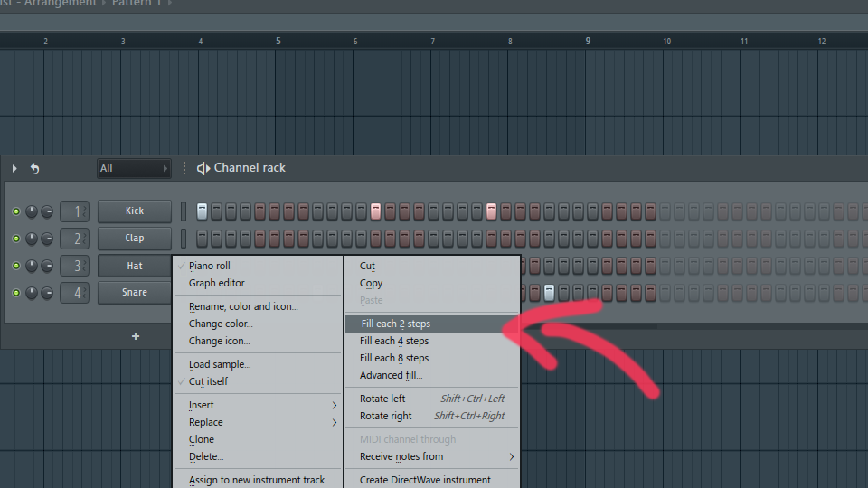Toggle the Clap channel select indicator
The height and width of the screenshot is (488, 868).
184,239
